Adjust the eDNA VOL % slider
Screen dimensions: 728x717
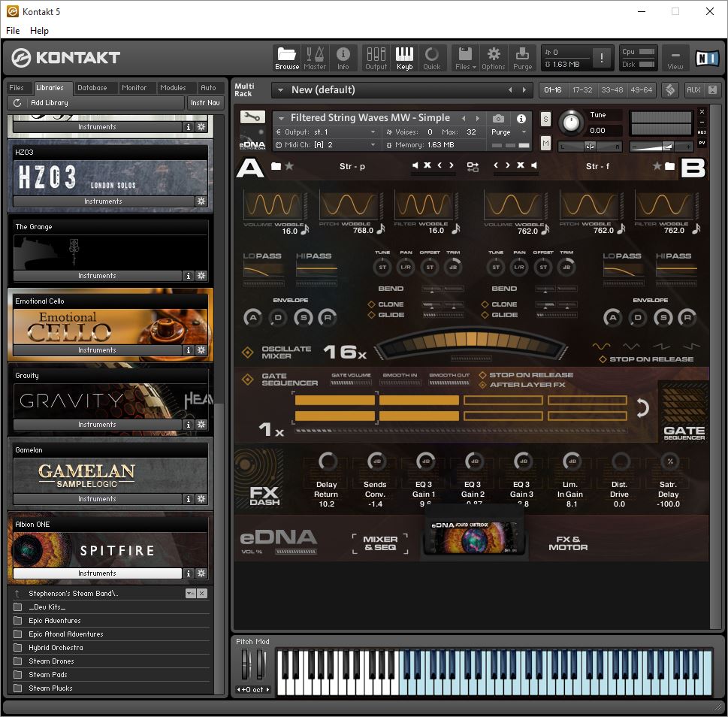296,552
